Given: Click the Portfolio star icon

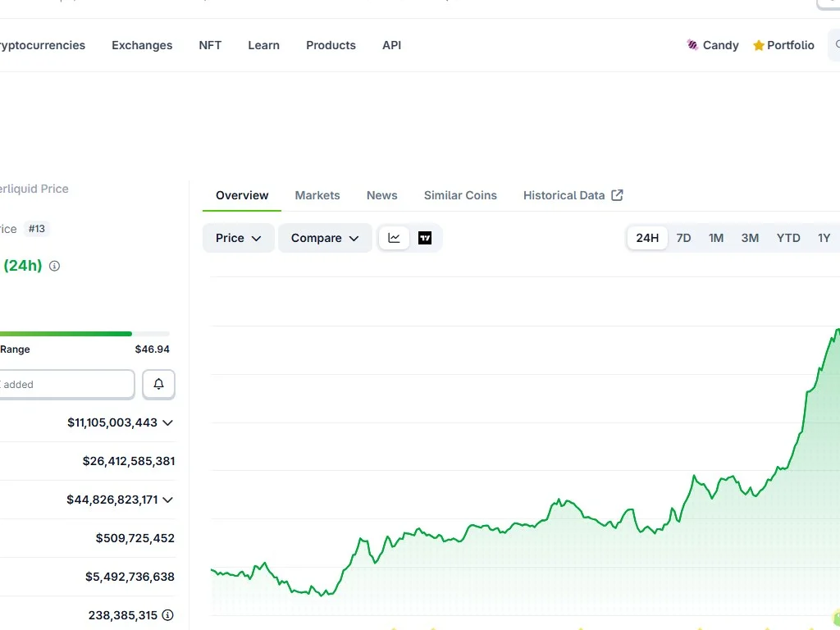Looking at the screenshot, I should [758, 46].
